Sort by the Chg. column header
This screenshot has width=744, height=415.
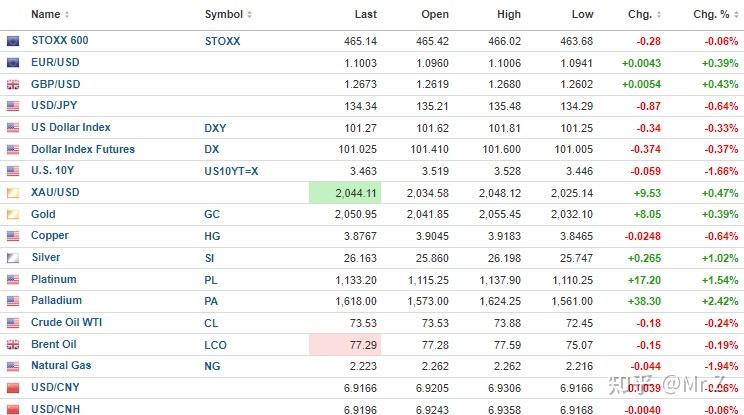point(638,15)
